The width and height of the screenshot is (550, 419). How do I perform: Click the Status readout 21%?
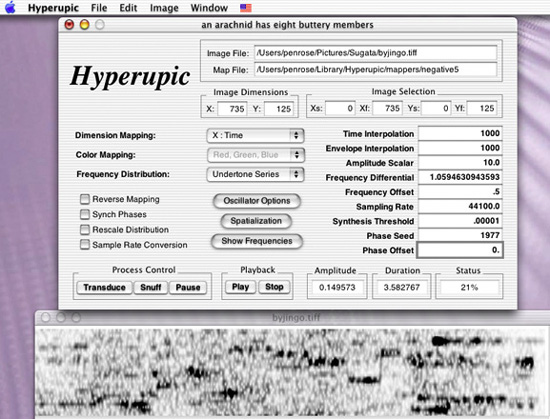click(x=469, y=288)
